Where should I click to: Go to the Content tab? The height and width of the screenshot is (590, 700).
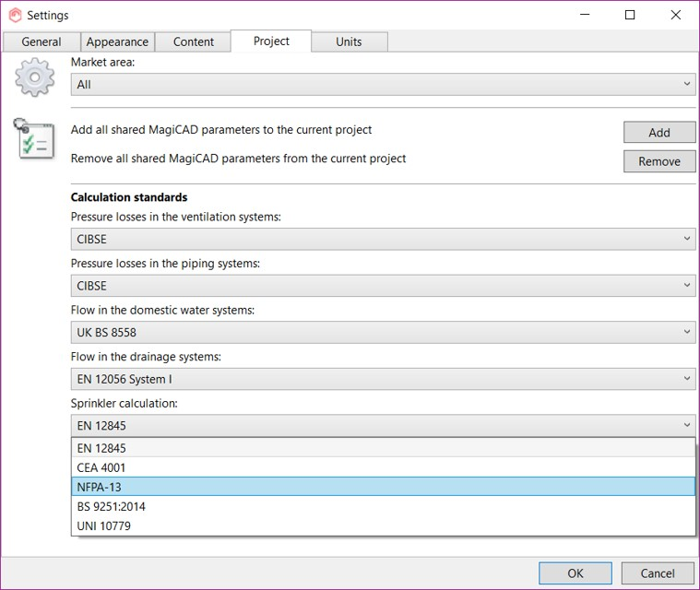click(194, 41)
